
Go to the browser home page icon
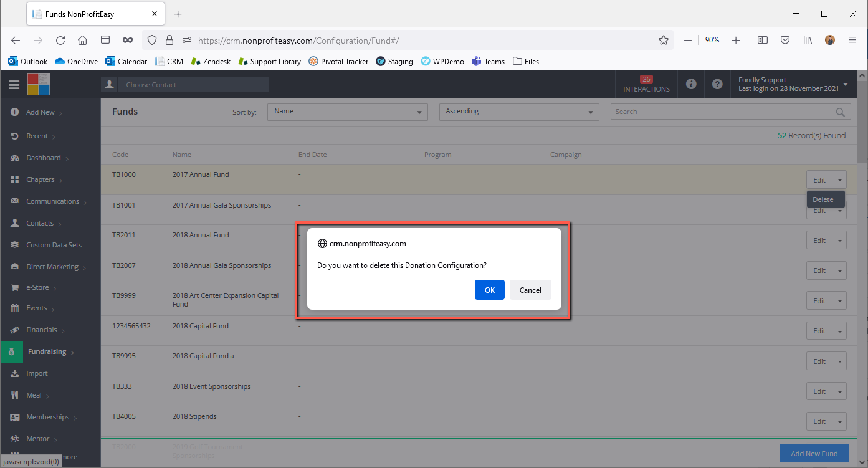82,40
